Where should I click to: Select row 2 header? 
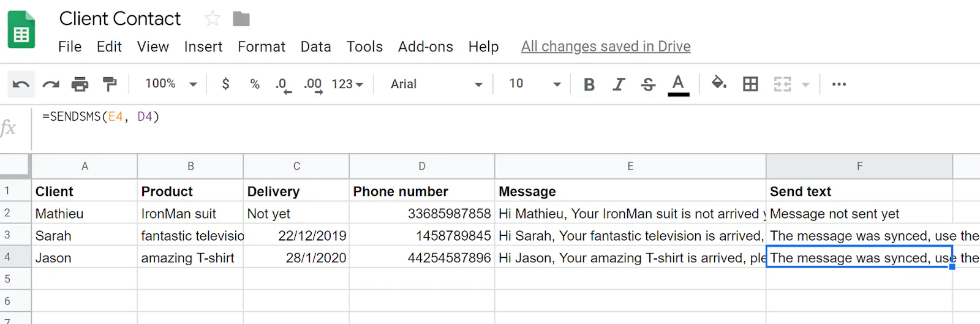[15, 213]
